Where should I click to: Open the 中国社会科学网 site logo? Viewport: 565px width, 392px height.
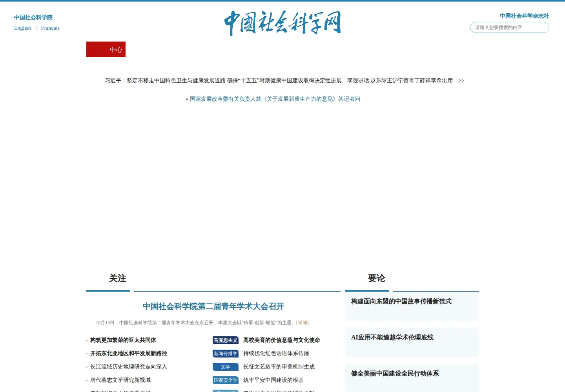point(282,23)
